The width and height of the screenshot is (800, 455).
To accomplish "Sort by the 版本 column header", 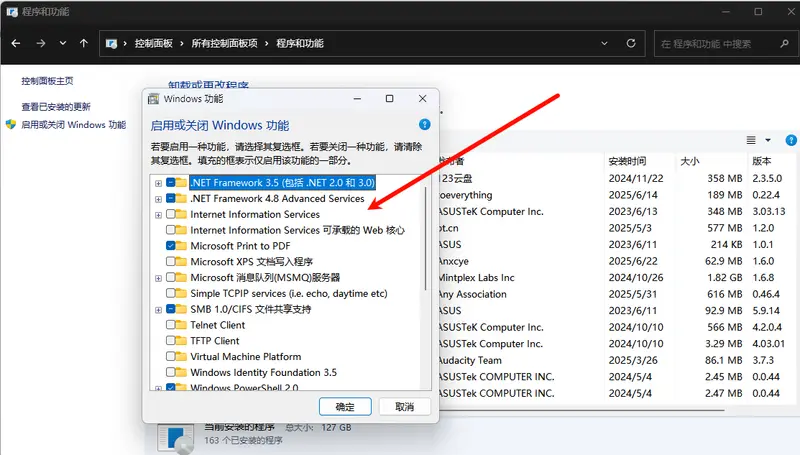I will click(761, 161).
